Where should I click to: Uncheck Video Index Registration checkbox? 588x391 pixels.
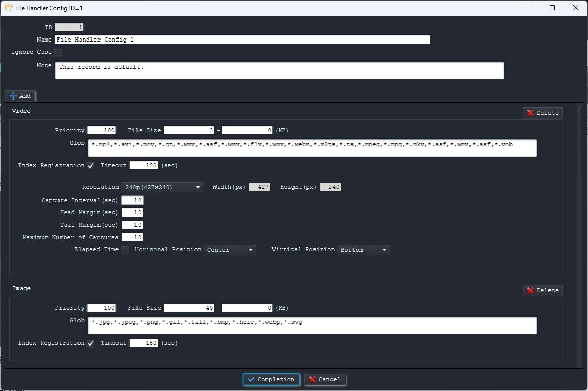91,166
